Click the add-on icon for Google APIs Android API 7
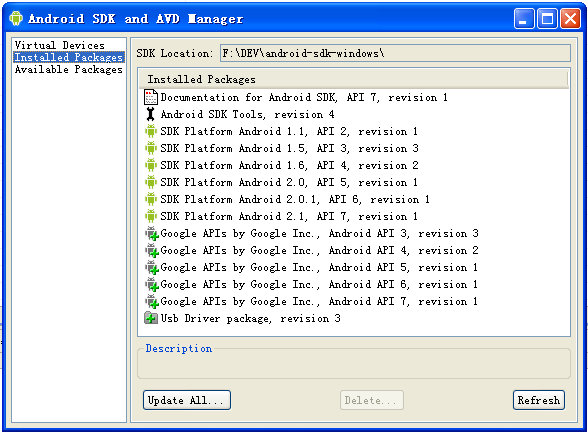Viewport: 588px width, 433px height. click(x=152, y=301)
